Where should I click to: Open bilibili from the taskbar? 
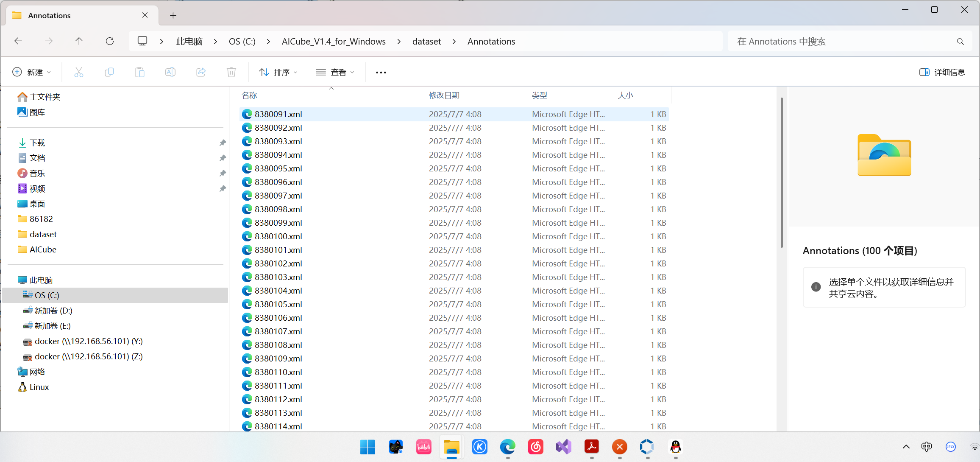tap(424, 447)
